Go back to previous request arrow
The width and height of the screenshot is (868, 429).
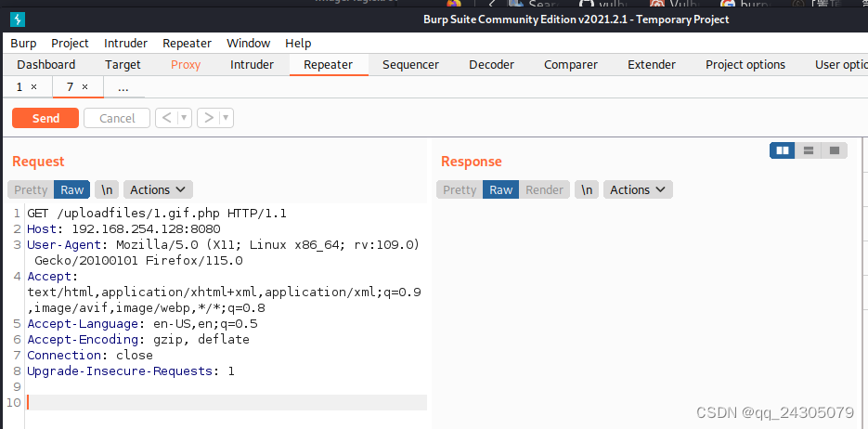(166, 118)
